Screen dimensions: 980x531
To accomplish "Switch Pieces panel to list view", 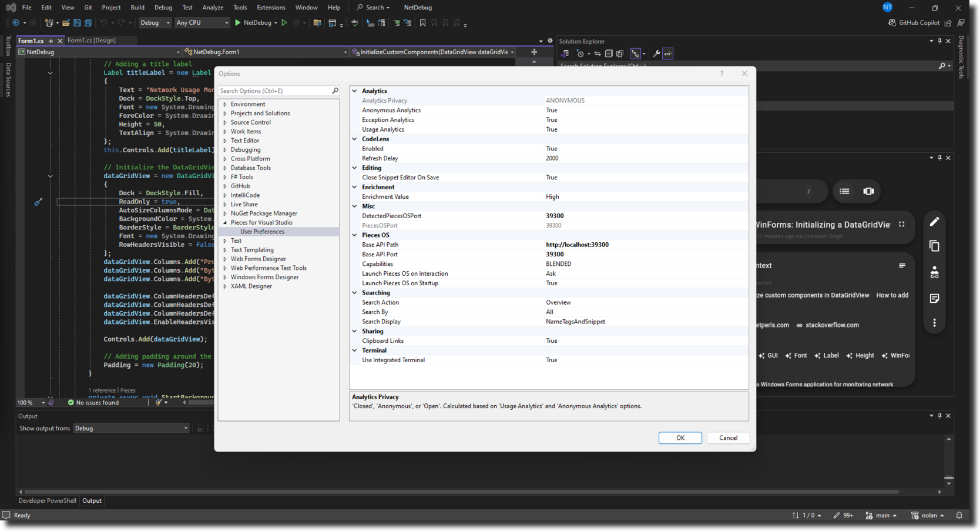I will 844,191.
